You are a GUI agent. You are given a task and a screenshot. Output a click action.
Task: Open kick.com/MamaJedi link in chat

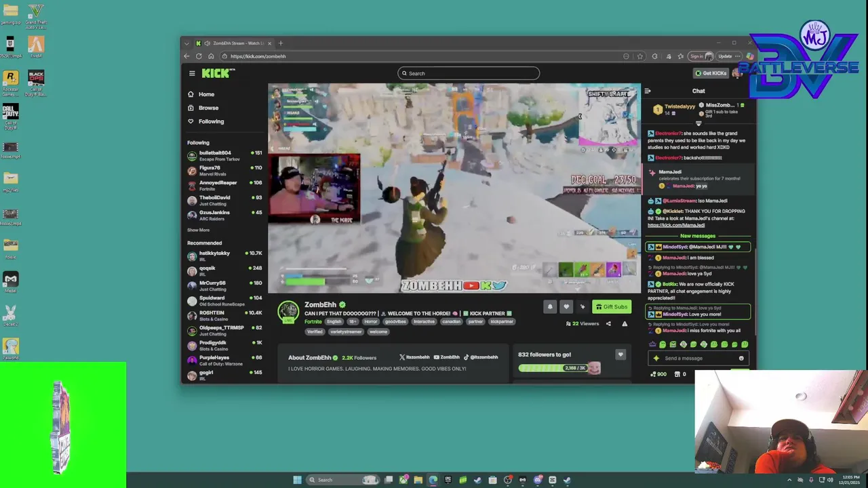pos(676,225)
